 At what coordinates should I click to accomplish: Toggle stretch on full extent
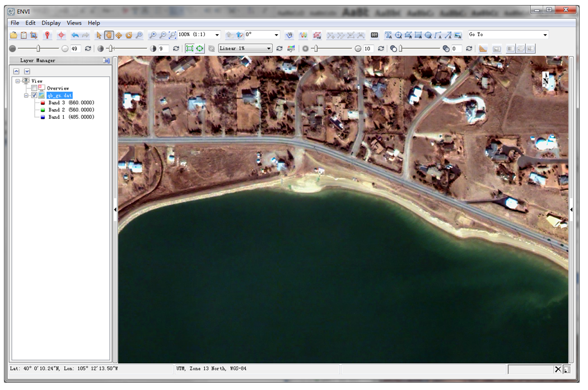pyautogui.click(x=190, y=49)
